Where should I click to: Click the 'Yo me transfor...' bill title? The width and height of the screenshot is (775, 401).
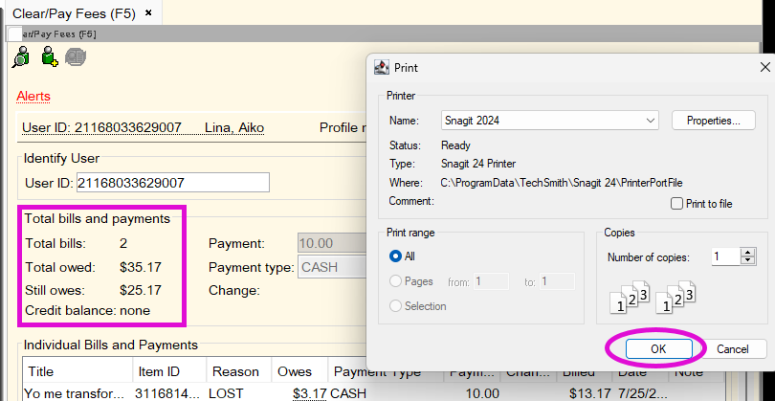(x=75, y=393)
